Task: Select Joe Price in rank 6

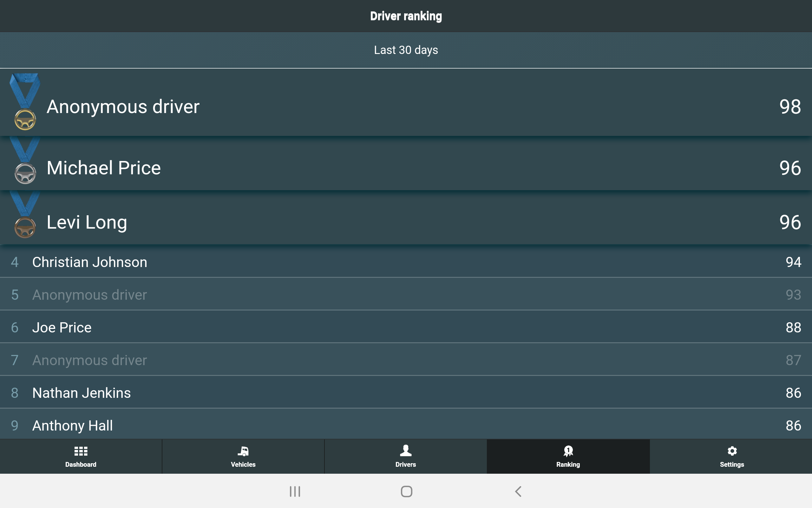Action: point(406,327)
